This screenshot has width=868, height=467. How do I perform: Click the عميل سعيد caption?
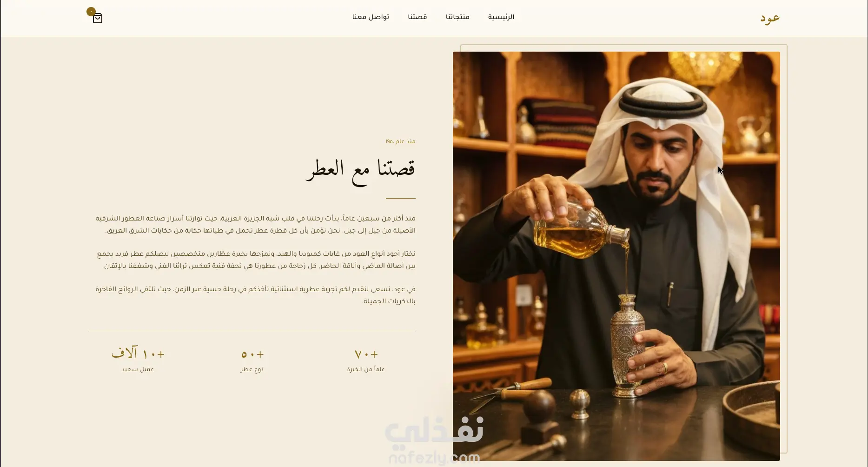(138, 369)
